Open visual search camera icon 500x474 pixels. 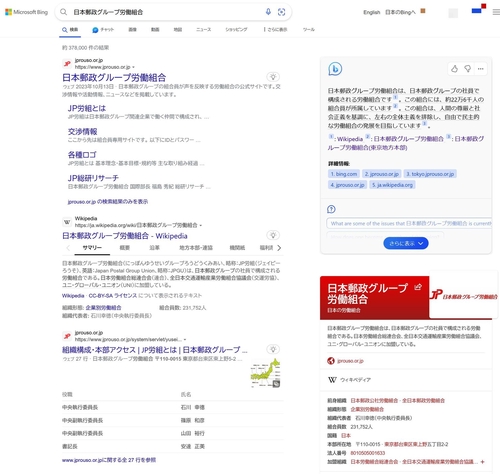point(281,12)
